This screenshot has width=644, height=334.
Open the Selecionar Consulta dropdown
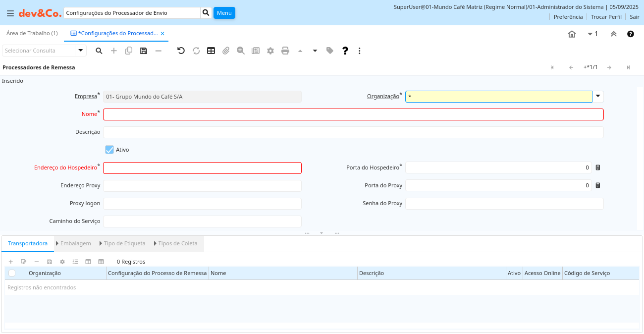click(x=81, y=51)
